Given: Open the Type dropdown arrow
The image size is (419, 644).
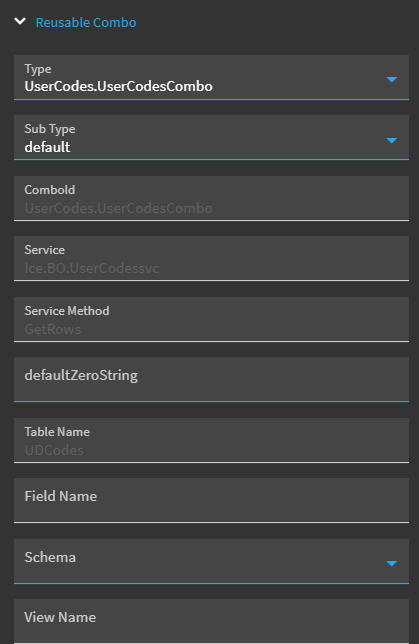Looking at the screenshot, I should (391, 79).
